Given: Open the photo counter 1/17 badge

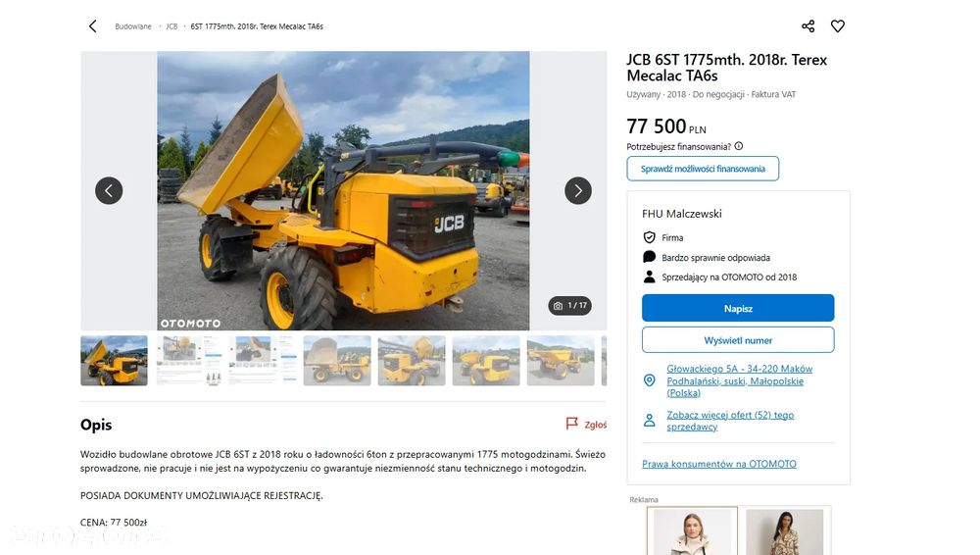Looking at the screenshot, I should [x=570, y=305].
